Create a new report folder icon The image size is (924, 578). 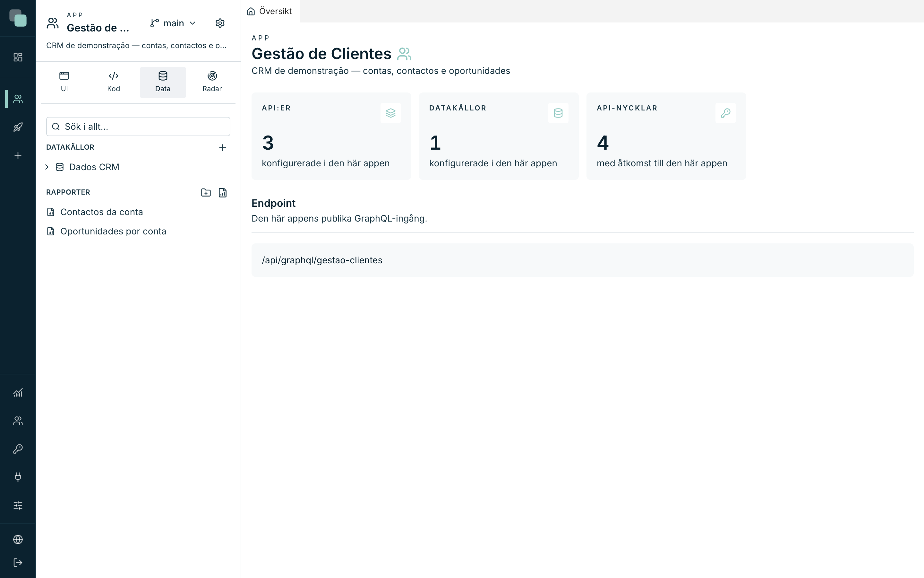(206, 193)
